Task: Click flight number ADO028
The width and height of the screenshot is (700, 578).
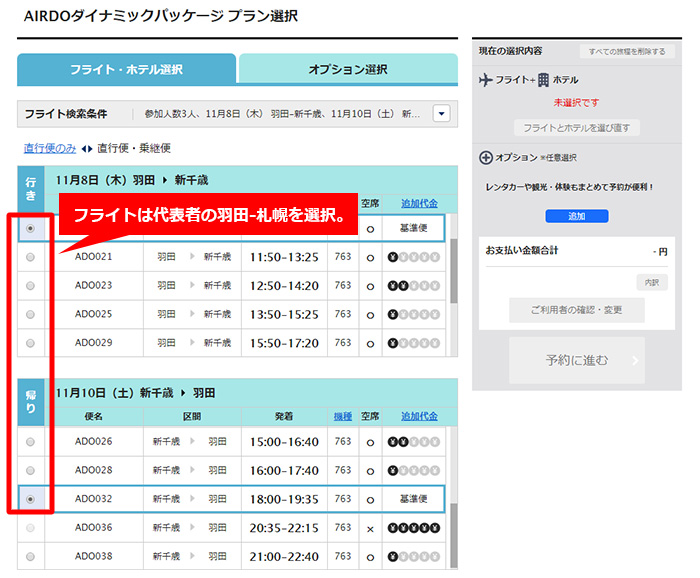Action: point(93,470)
